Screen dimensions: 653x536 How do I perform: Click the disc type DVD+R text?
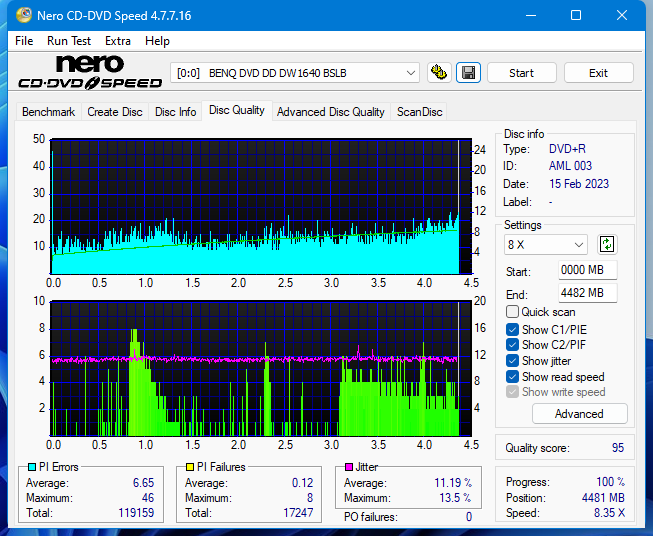coord(567,149)
